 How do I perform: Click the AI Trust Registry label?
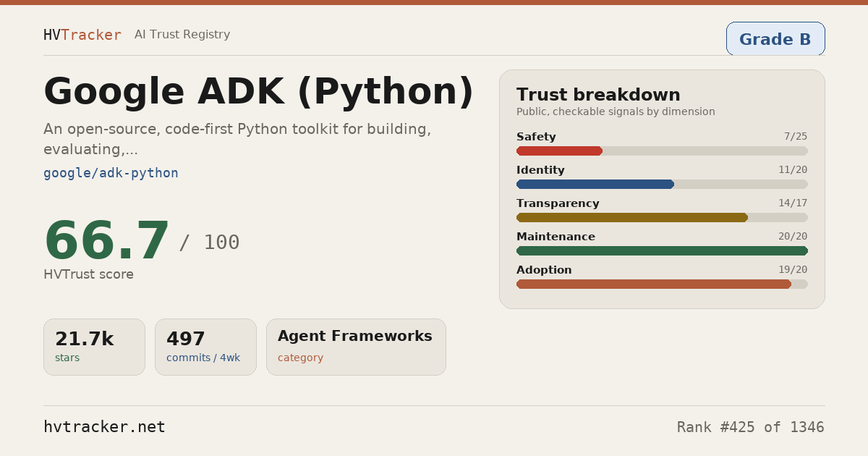(182, 35)
